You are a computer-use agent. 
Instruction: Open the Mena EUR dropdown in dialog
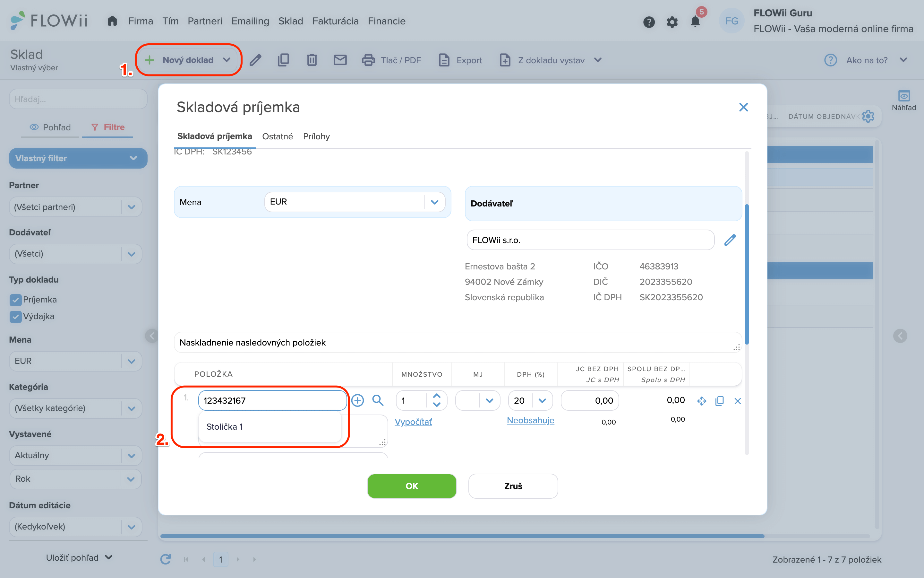355,202
